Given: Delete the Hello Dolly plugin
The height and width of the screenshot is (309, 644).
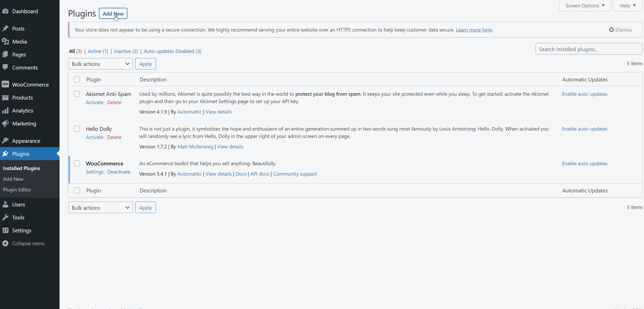Looking at the screenshot, I should 114,137.
